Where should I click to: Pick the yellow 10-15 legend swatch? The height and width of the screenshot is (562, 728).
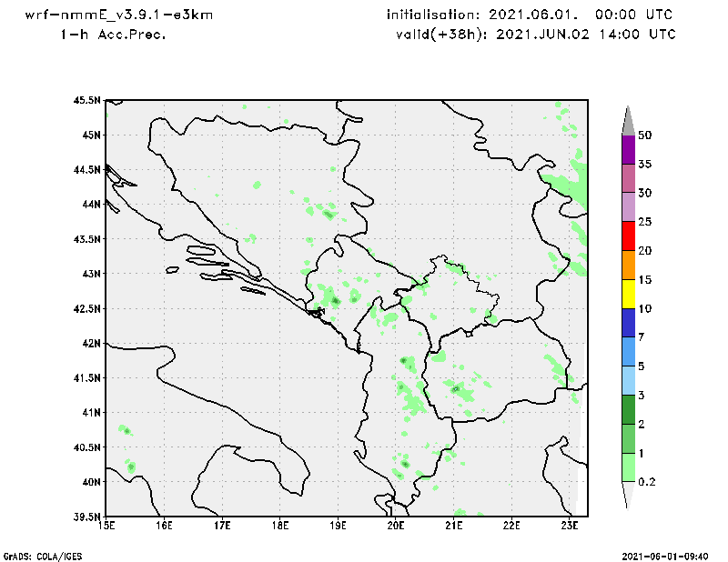[628, 294]
